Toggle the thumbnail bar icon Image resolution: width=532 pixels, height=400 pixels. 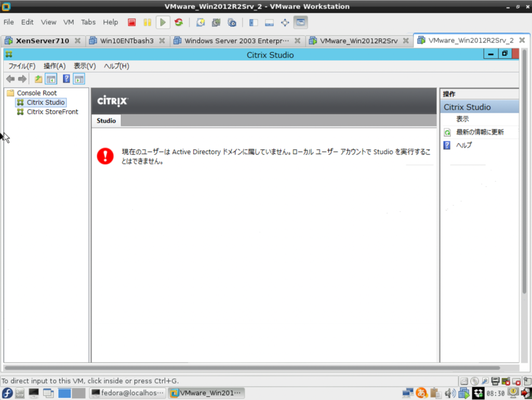pyautogui.click(x=270, y=22)
